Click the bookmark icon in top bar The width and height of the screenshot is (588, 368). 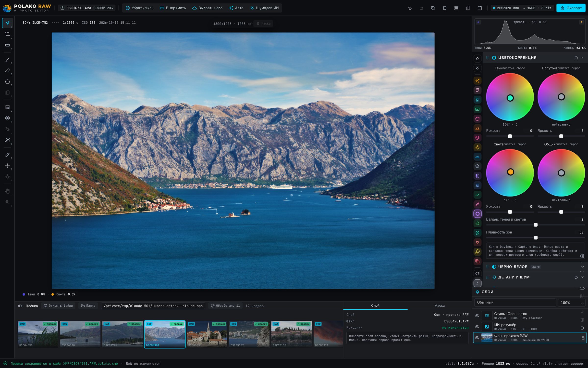(x=445, y=8)
